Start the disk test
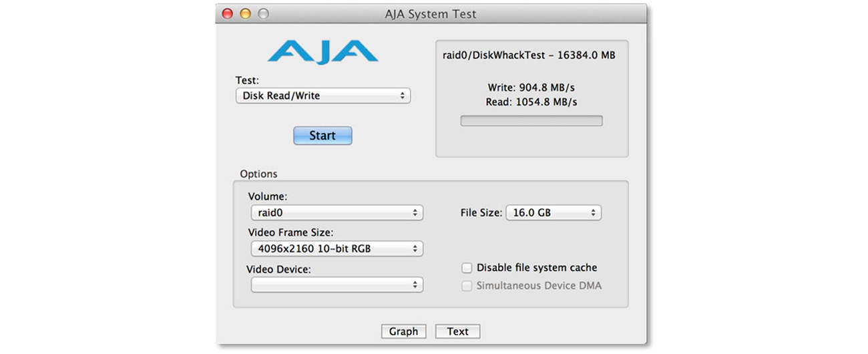This screenshot has height=354, width=868. 322,136
